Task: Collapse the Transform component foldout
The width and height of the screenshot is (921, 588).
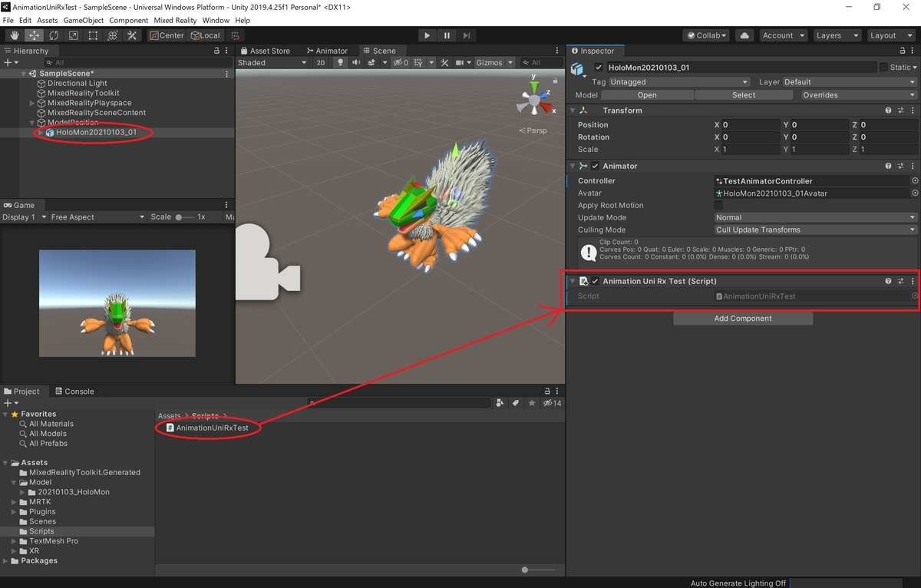Action: tap(573, 111)
